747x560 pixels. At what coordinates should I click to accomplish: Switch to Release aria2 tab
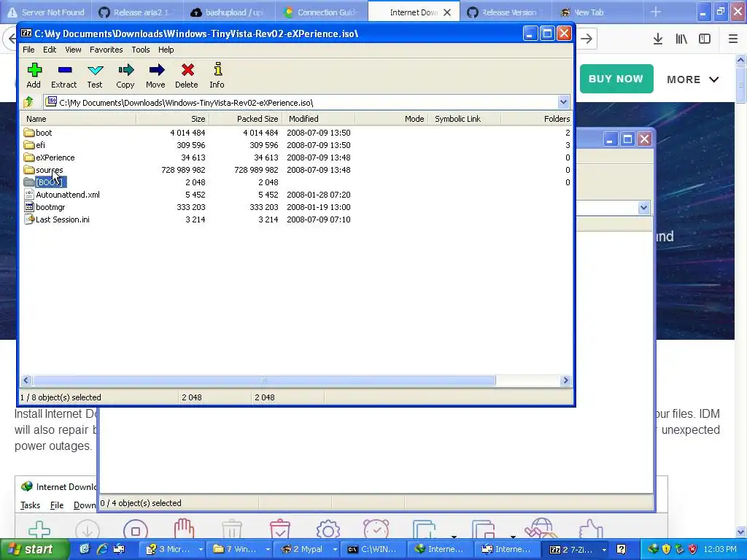136,12
